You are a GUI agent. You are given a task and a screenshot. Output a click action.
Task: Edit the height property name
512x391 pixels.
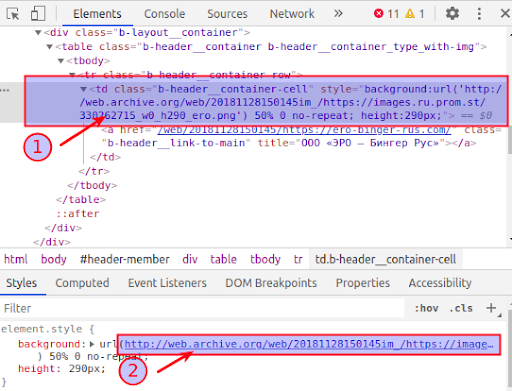click(x=36, y=369)
